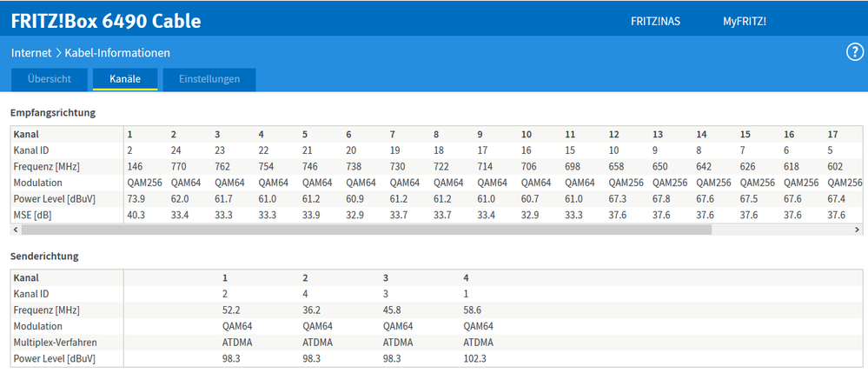
Task: Select frequency value 722
Action: pyautogui.click(x=441, y=166)
